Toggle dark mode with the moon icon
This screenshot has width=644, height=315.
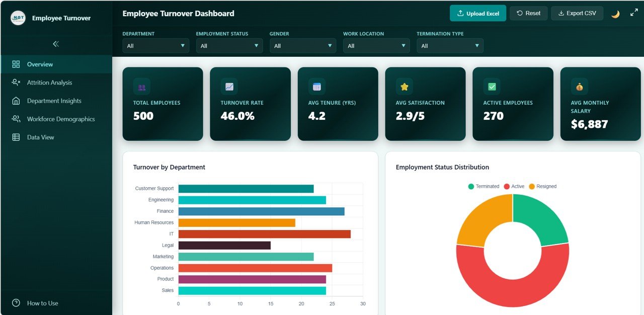tap(615, 13)
